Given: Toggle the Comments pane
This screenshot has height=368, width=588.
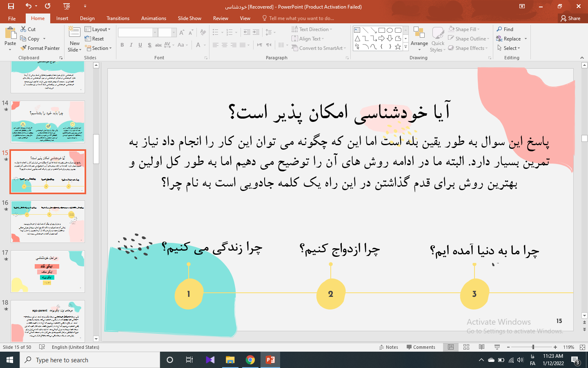Looking at the screenshot, I should tap(421, 347).
